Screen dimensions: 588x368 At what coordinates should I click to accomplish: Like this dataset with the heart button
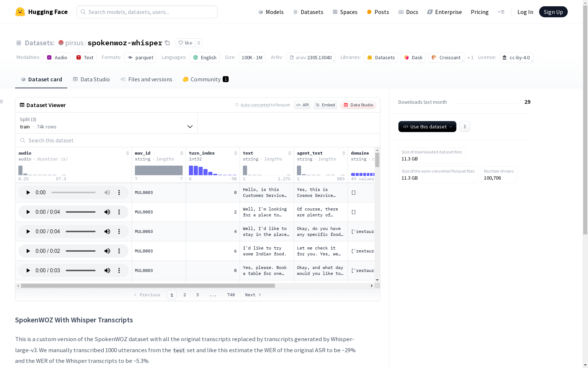point(186,43)
